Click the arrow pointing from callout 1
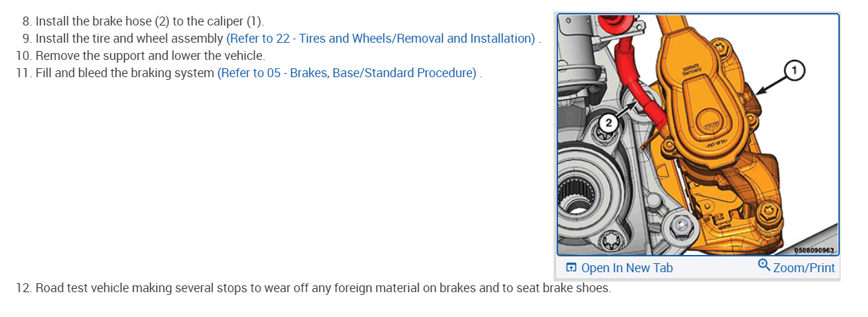 click(x=770, y=83)
